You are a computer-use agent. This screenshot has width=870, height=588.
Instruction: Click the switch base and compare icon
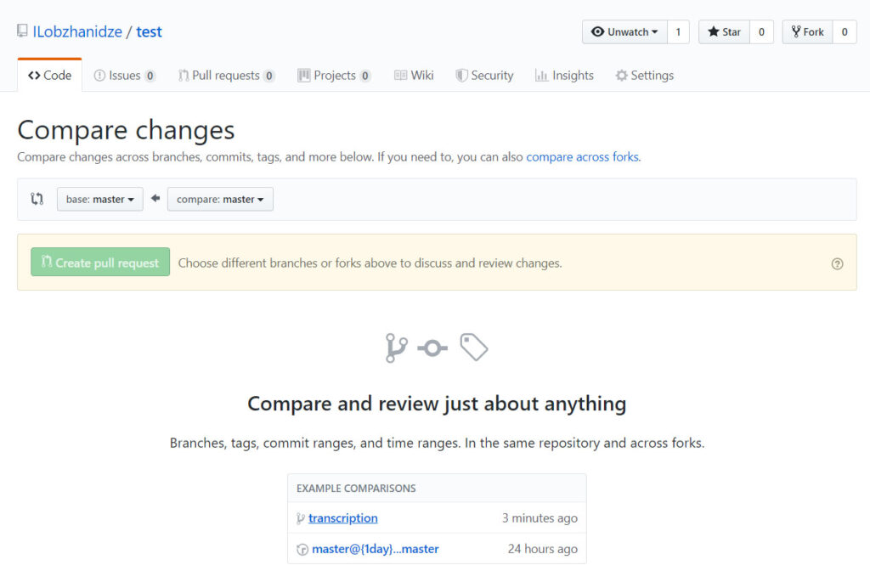point(37,199)
